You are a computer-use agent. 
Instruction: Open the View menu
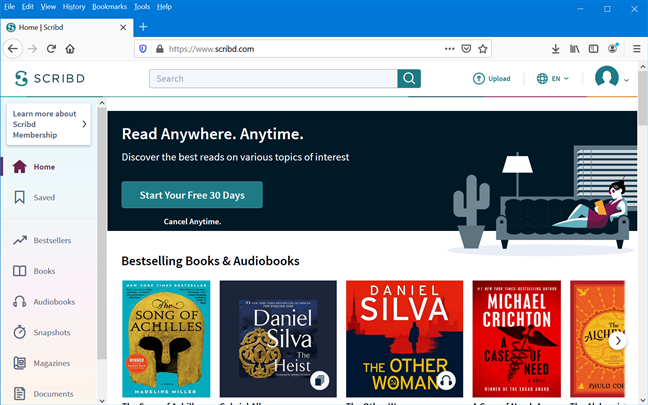point(48,7)
